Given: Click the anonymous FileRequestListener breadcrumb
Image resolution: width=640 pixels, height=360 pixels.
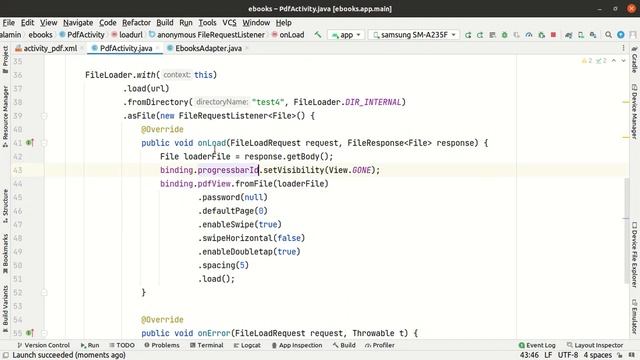Looking at the screenshot, I should point(207,35).
